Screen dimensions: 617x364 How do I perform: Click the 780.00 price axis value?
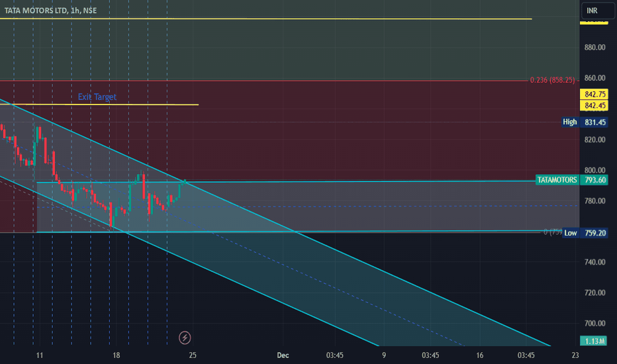(x=594, y=201)
